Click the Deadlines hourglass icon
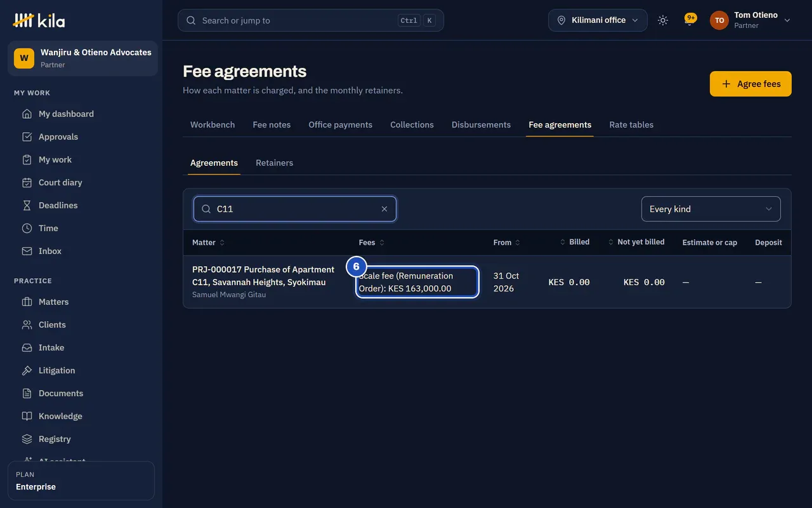 pyautogui.click(x=27, y=206)
